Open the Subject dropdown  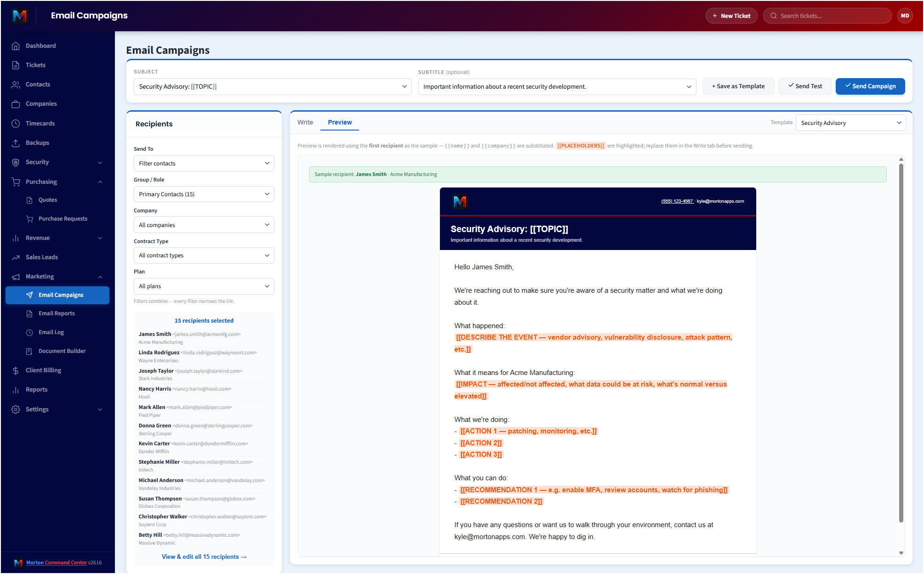(x=273, y=86)
